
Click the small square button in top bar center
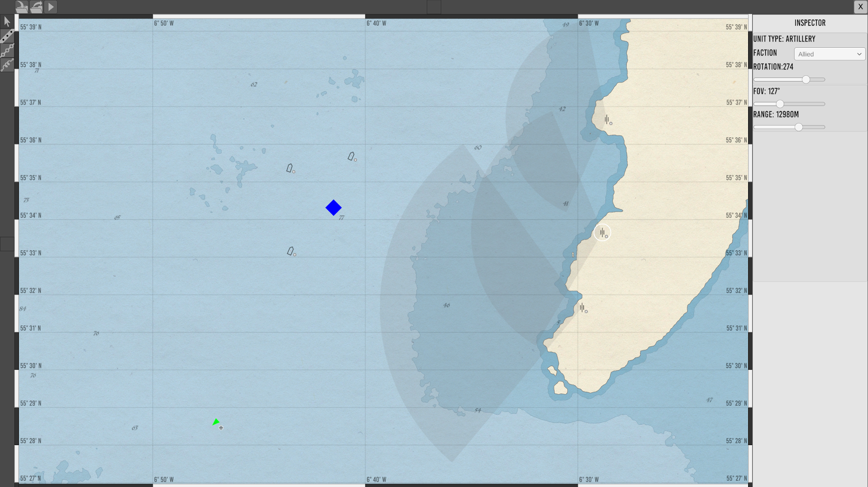[434, 7]
